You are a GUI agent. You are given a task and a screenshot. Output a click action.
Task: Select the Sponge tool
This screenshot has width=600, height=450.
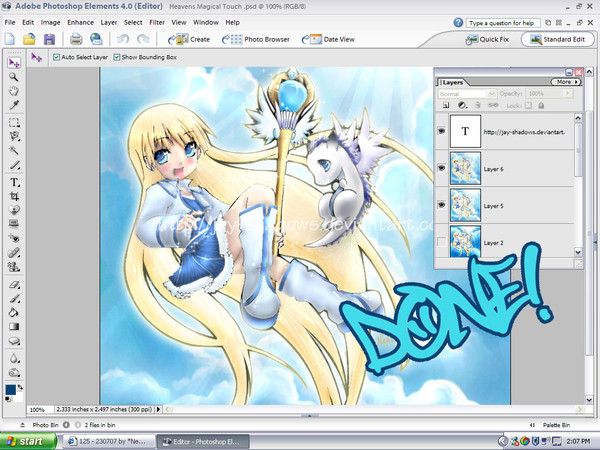[14, 373]
